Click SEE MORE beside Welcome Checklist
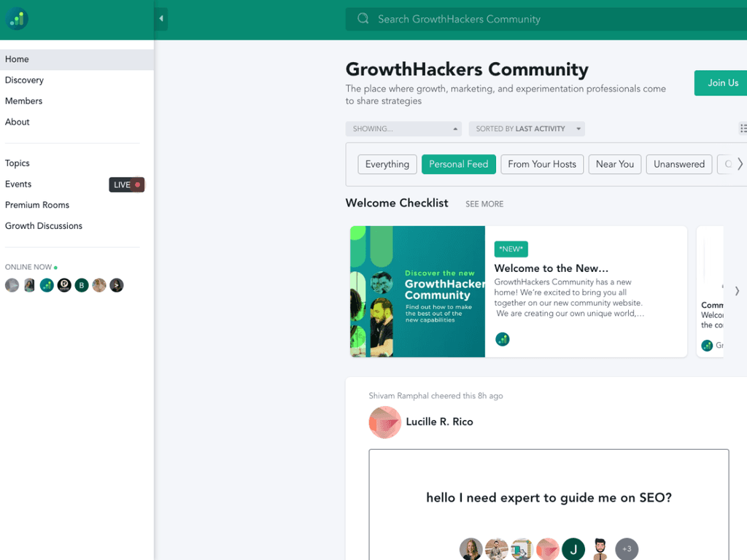Viewport: 747px width, 560px height. pyautogui.click(x=484, y=204)
